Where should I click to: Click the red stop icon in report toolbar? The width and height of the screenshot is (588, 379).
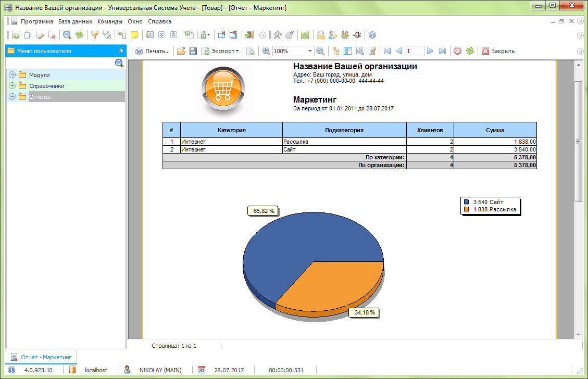point(457,51)
